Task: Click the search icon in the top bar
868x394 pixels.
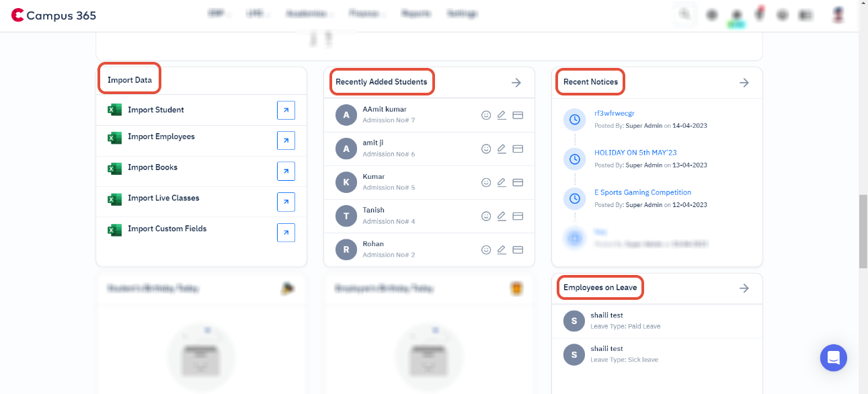Action: point(684,14)
